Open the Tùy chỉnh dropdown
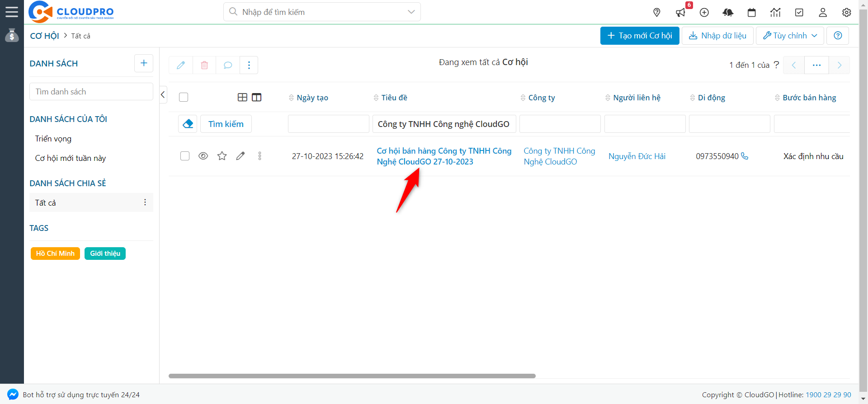Screen dimensions: 868x404 [790, 36]
